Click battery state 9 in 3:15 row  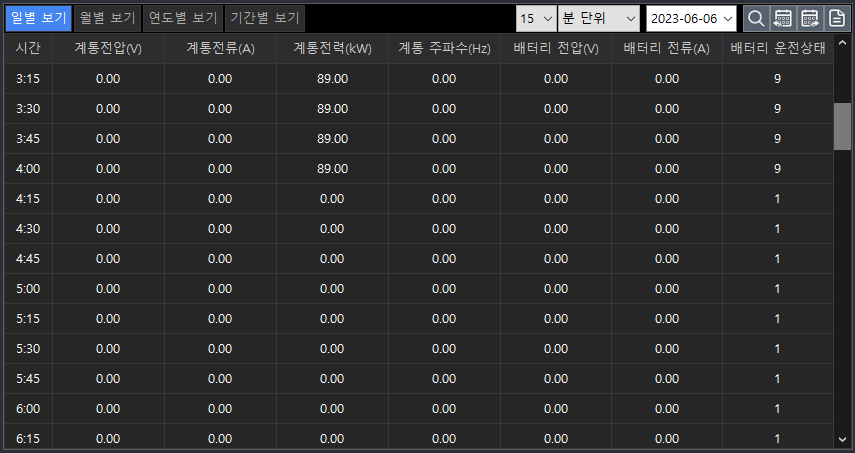[778, 78]
